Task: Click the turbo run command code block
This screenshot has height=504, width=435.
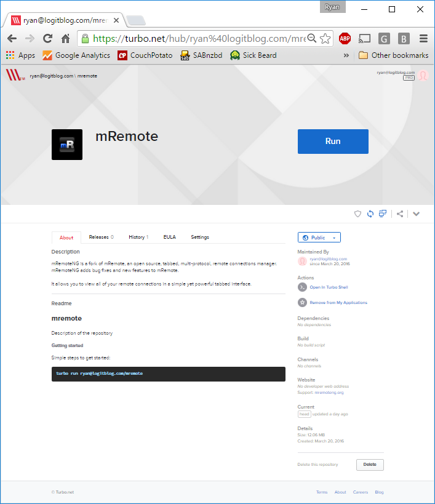Action: pos(169,374)
